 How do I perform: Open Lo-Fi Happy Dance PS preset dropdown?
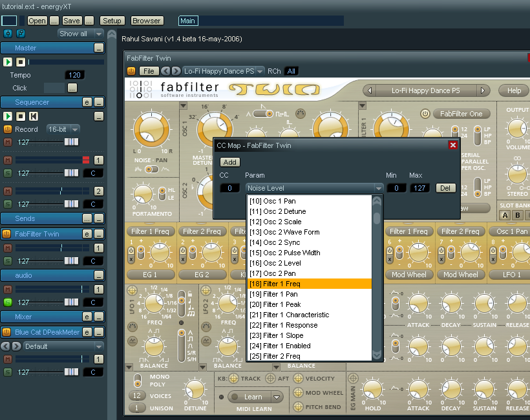[x=223, y=71]
